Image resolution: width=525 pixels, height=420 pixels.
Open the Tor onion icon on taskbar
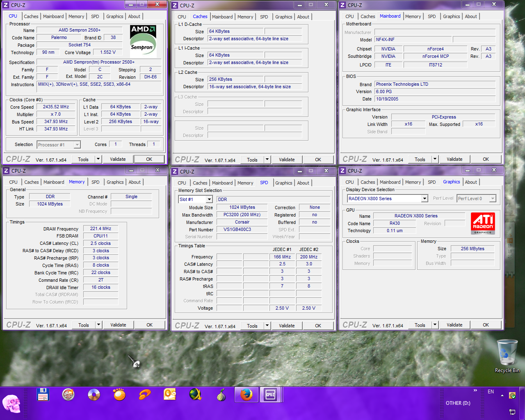(221, 395)
